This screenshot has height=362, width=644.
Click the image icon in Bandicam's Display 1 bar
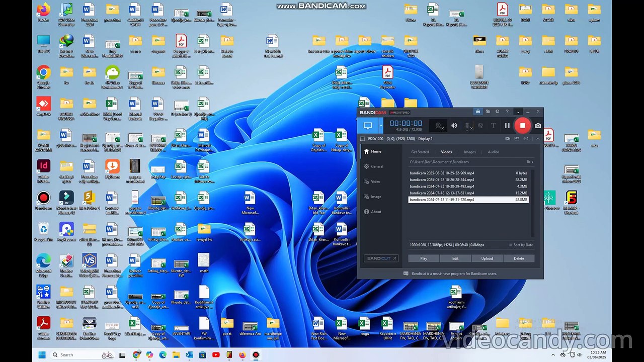(x=517, y=138)
